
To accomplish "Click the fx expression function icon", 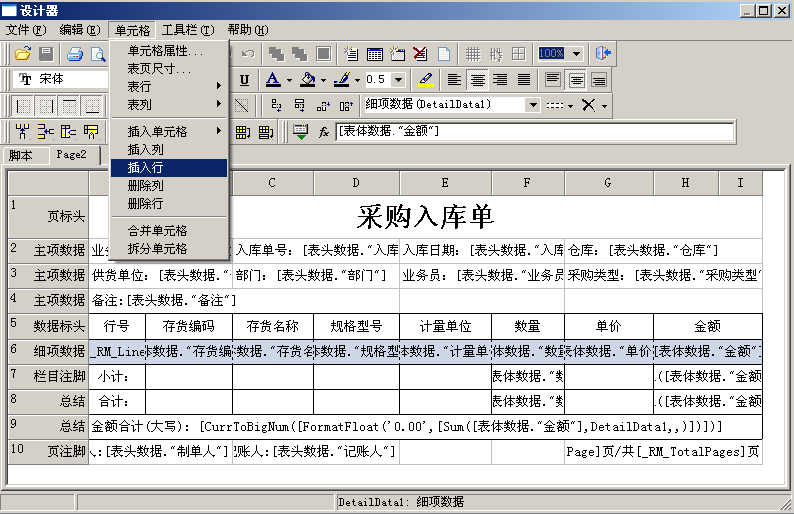I will pos(324,132).
